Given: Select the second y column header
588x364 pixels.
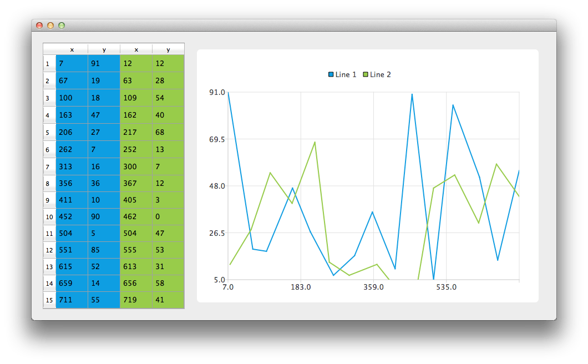Looking at the screenshot, I should point(168,49).
